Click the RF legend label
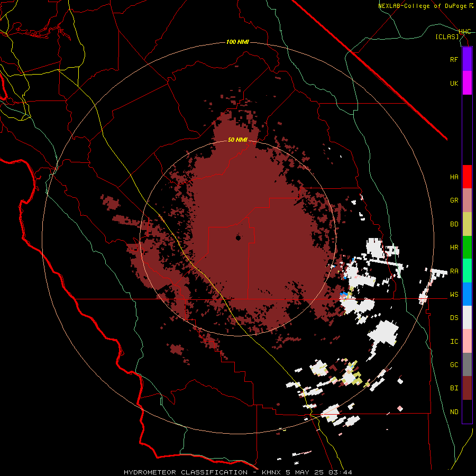This screenshot has height=476, width=476. 454,59
